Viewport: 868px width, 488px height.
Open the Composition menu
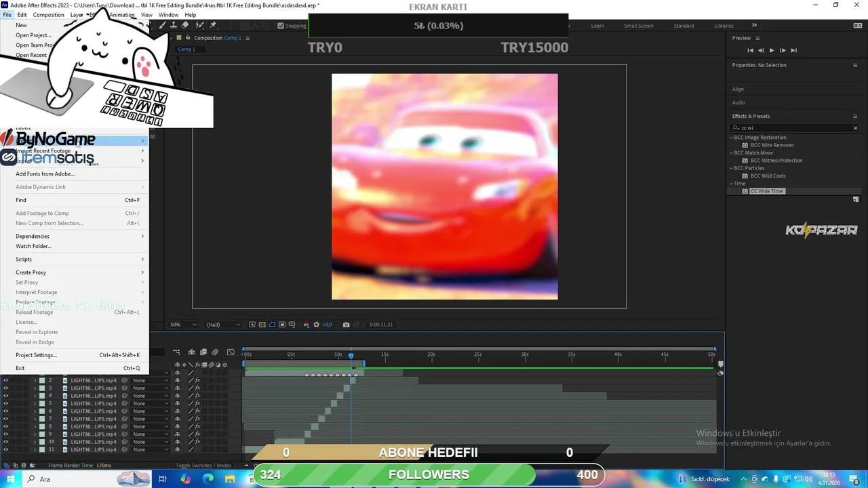(48, 15)
